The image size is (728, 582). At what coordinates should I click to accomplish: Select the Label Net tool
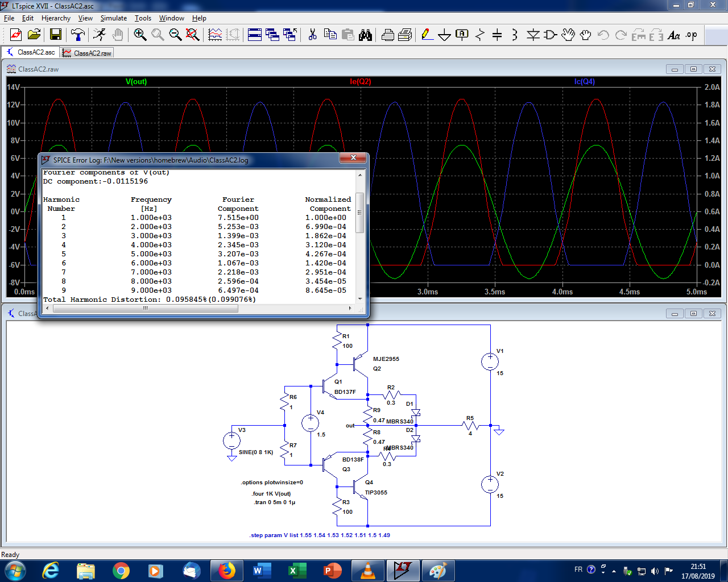(x=462, y=35)
